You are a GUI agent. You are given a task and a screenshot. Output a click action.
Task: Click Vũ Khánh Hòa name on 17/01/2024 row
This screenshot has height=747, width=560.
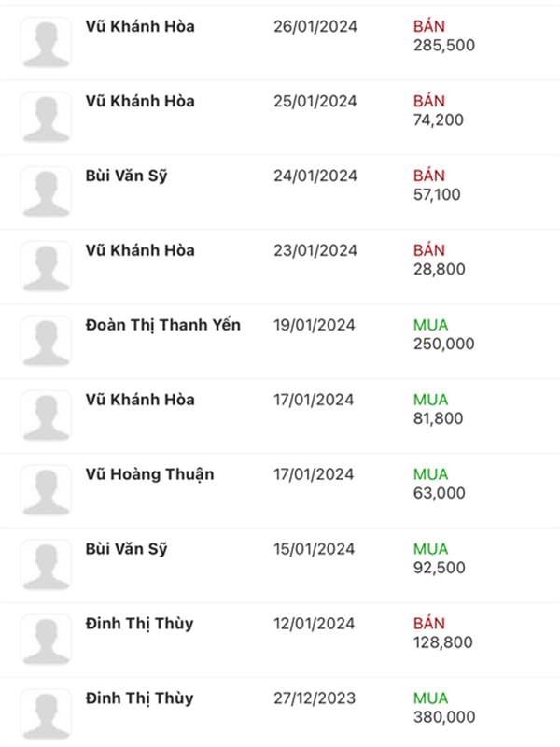(x=140, y=400)
